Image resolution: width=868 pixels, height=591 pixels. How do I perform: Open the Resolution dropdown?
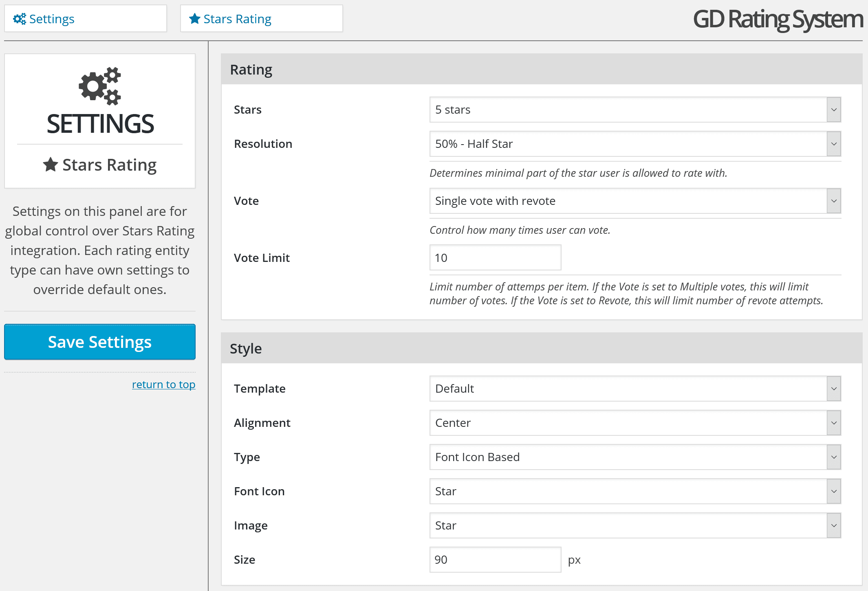click(x=635, y=144)
